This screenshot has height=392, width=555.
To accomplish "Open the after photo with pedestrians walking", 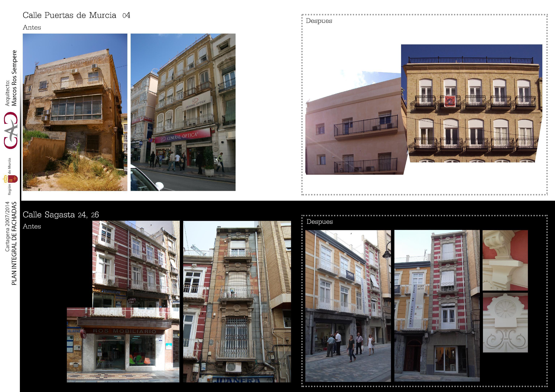I will point(348,306).
